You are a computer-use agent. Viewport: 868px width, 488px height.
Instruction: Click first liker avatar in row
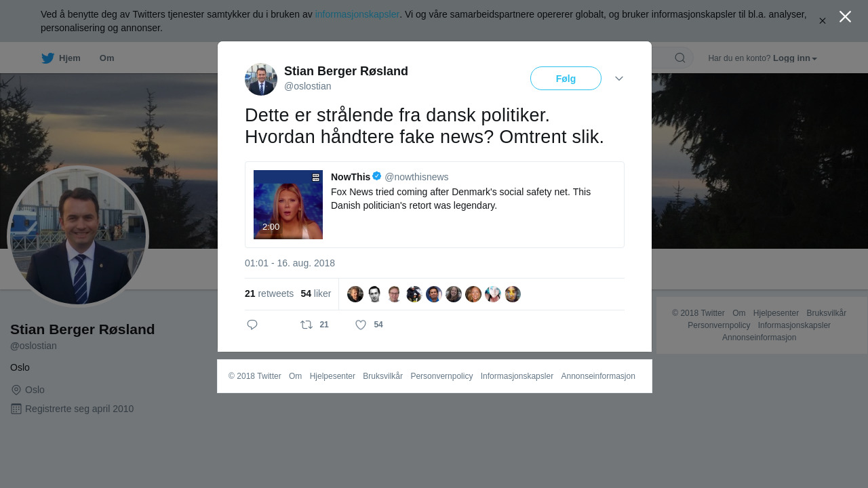point(355,294)
